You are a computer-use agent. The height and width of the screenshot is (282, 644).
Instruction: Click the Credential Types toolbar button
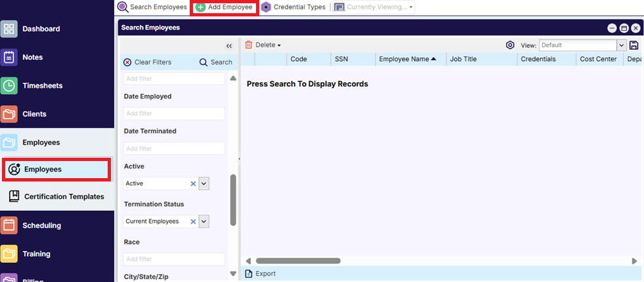[x=294, y=7]
